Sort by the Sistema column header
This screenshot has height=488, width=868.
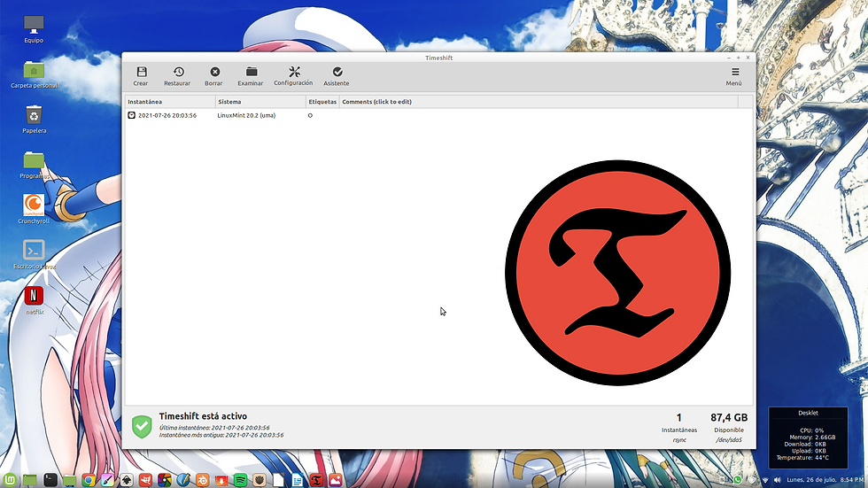260,102
